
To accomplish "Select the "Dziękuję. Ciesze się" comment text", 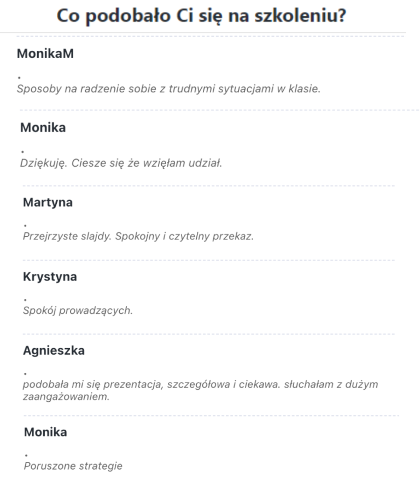I will click(121, 163).
